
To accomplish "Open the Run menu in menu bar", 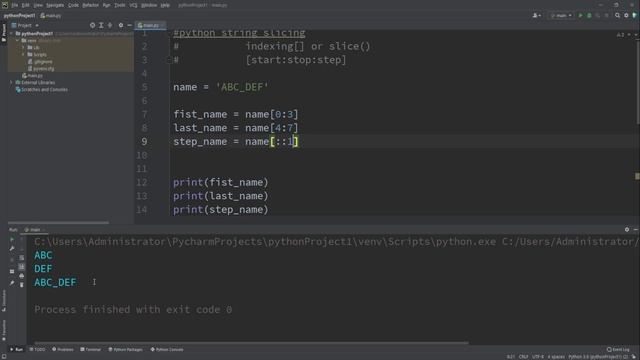I will click(107, 5).
